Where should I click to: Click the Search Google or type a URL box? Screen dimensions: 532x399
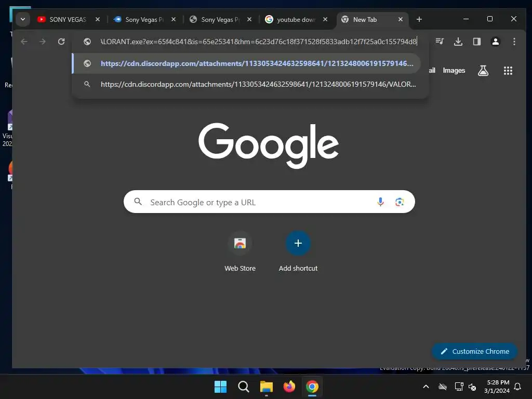pyautogui.click(x=269, y=202)
